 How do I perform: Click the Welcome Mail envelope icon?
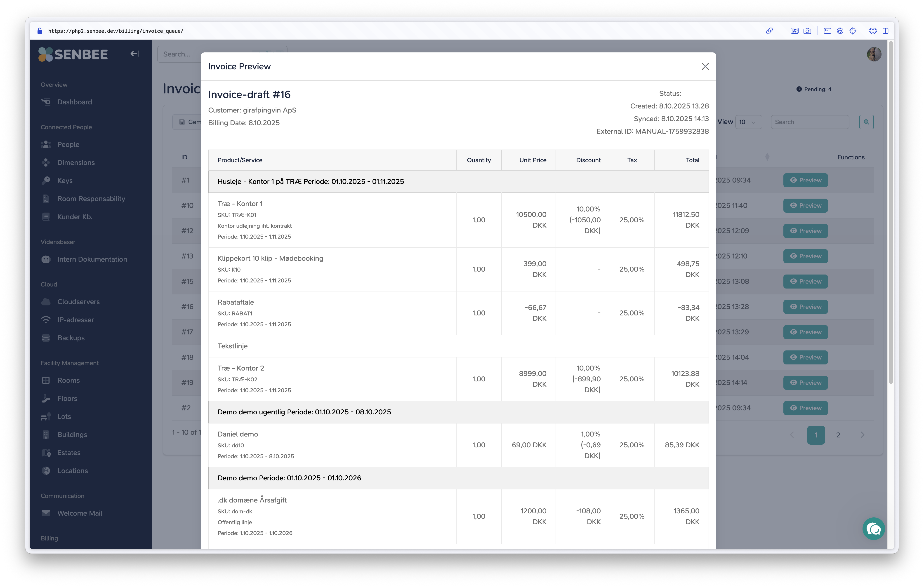[x=46, y=513]
